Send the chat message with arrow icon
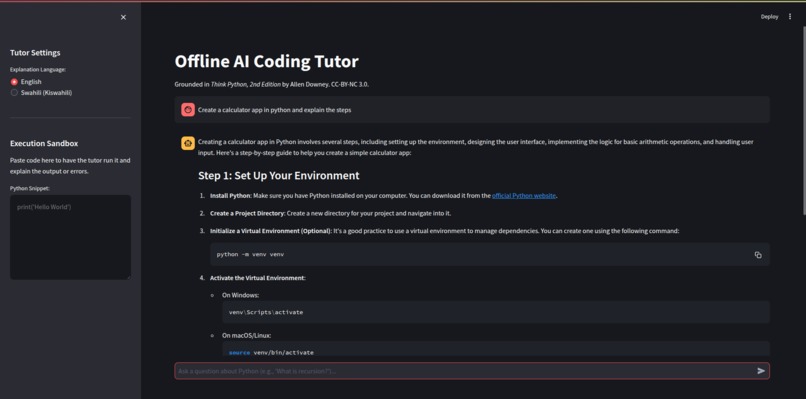 click(761, 371)
